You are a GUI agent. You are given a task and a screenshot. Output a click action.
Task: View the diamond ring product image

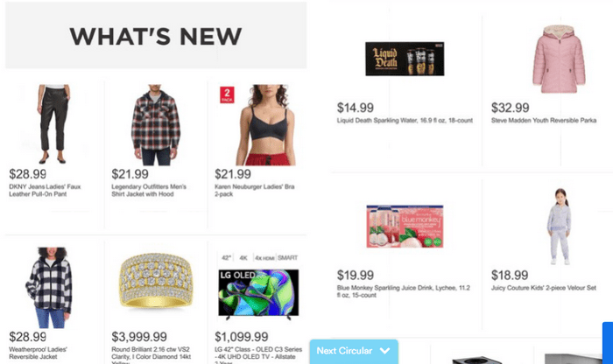coord(156,281)
